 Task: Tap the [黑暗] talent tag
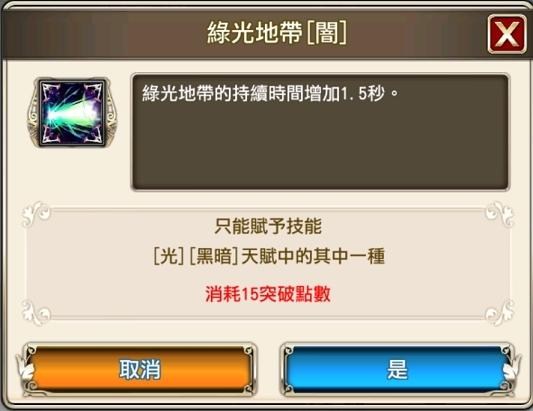coord(213,256)
